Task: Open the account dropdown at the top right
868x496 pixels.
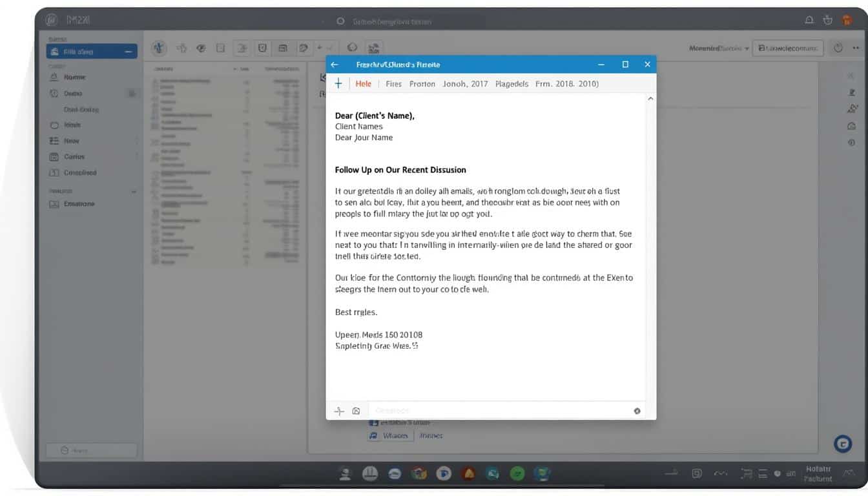Action: (x=719, y=48)
